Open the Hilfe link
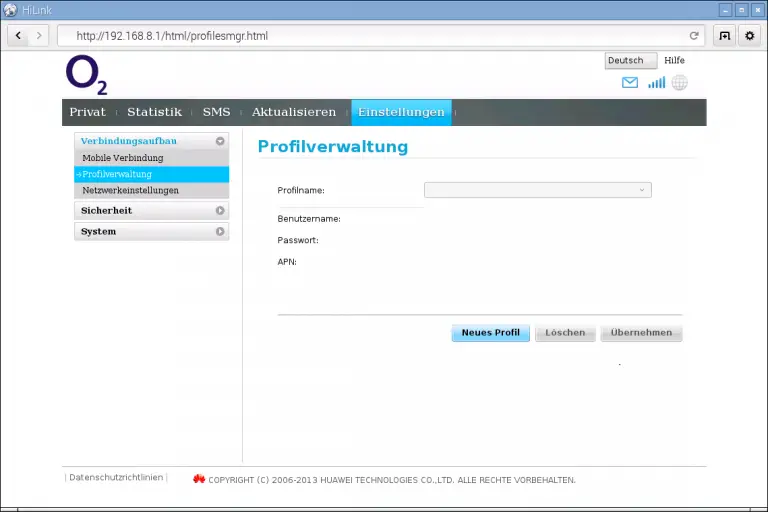 click(x=674, y=60)
